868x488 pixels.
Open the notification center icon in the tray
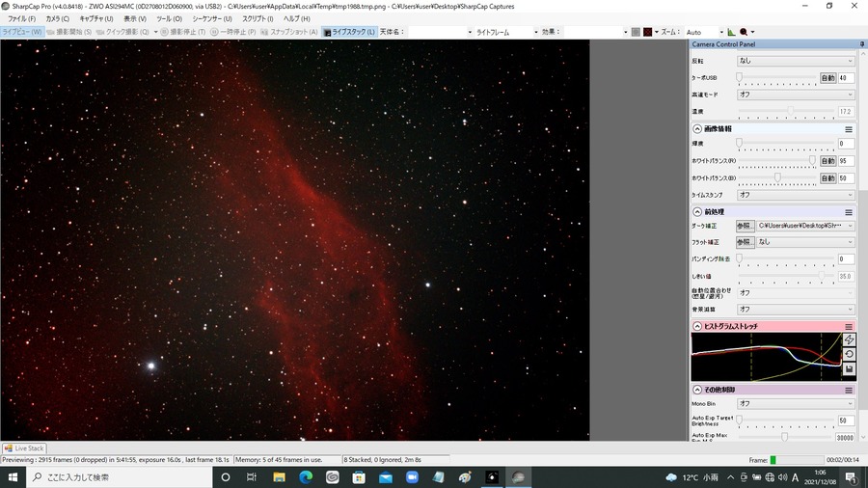point(852,477)
